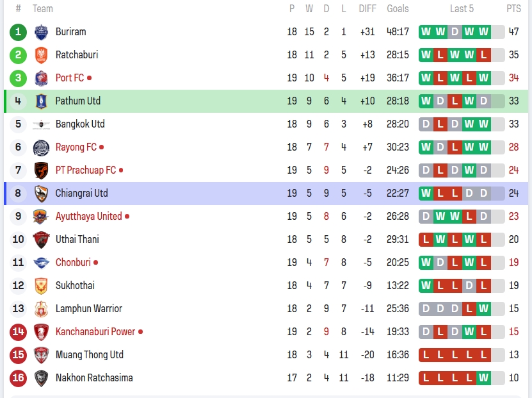Image resolution: width=532 pixels, height=398 pixels.
Task: Open the Lamphun Warrior team link
Action: (x=88, y=308)
